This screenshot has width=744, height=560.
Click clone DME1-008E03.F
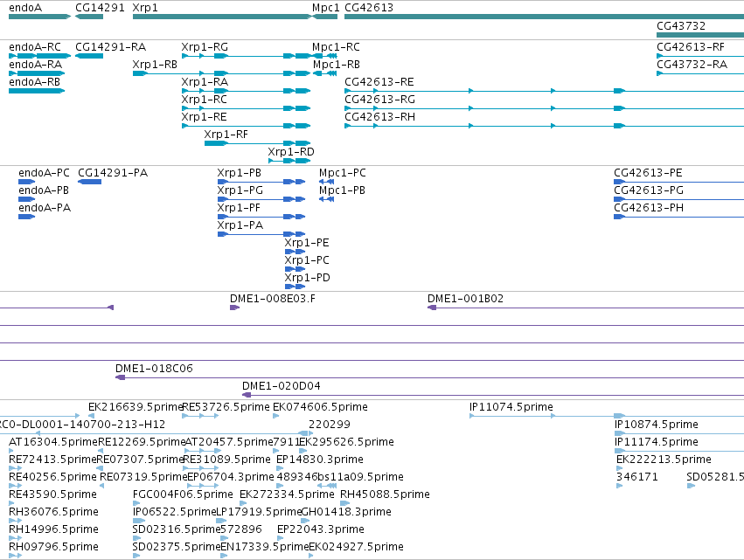pos(235,308)
